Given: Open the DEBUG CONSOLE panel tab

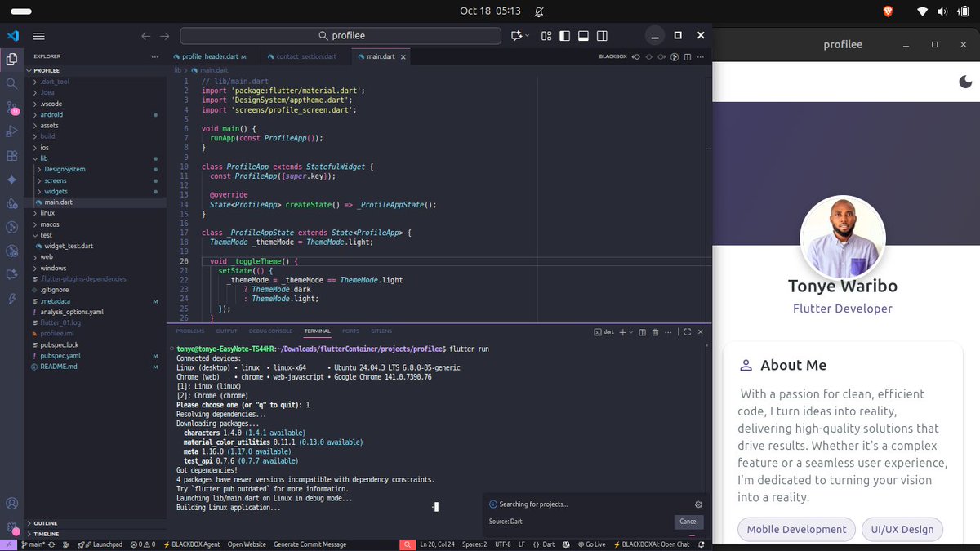Looking at the screenshot, I should [270, 331].
